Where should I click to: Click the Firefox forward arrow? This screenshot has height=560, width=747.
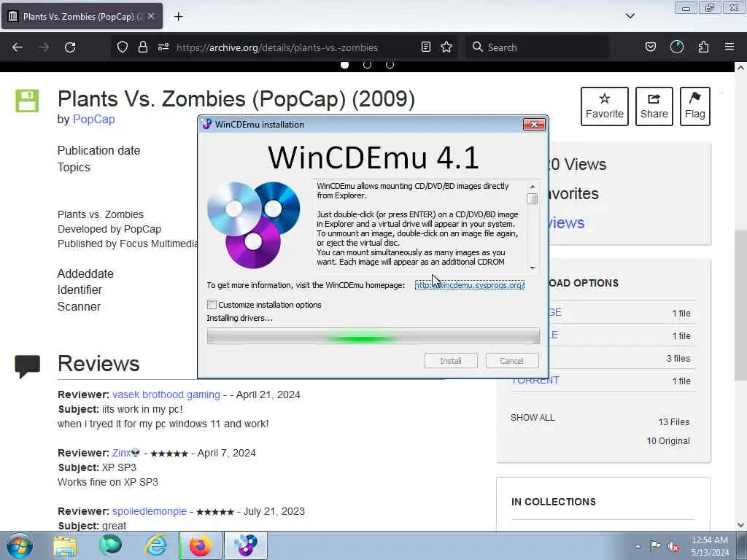tap(44, 47)
